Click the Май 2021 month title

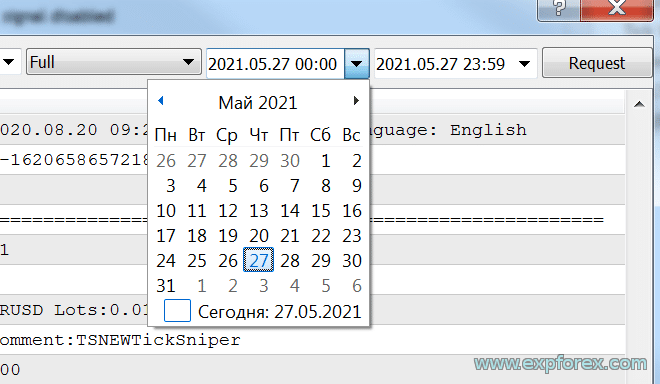pos(258,103)
